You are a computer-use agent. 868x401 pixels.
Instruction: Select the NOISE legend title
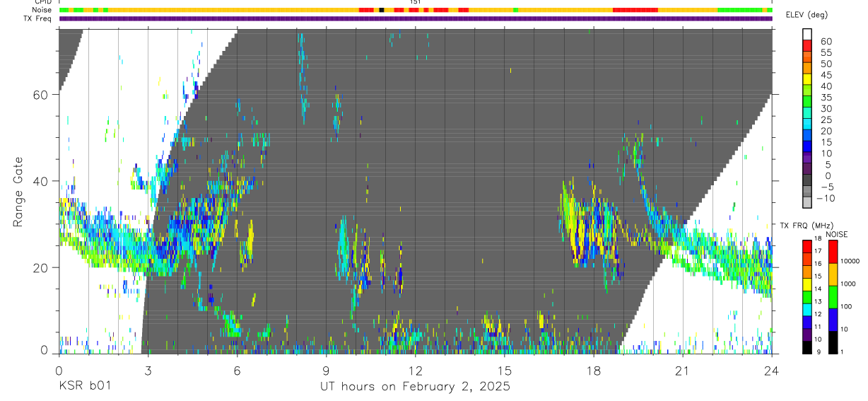tap(836, 234)
